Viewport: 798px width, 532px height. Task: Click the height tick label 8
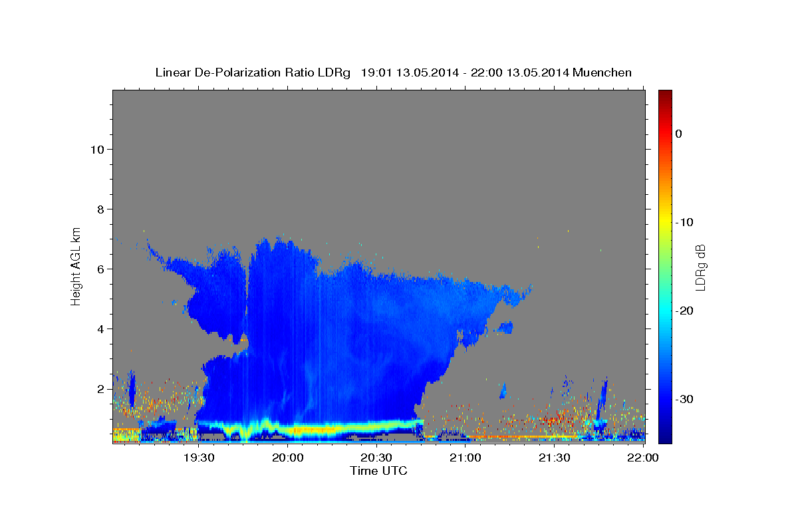(101, 209)
